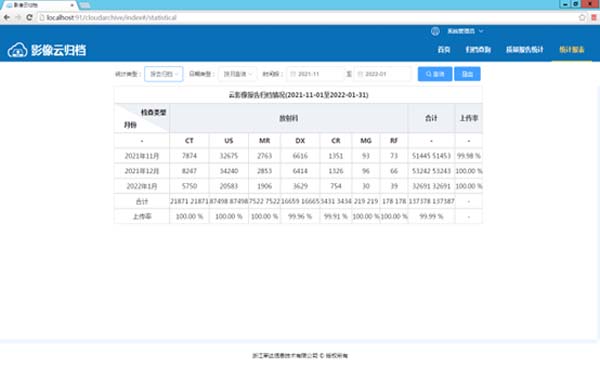Click browser forward arrow
The height and width of the screenshot is (368, 600).
(x=18, y=18)
